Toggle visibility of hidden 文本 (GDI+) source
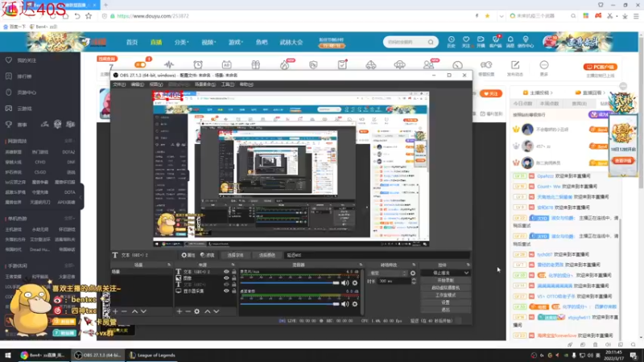The height and width of the screenshot is (362, 644). [x=226, y=284]
